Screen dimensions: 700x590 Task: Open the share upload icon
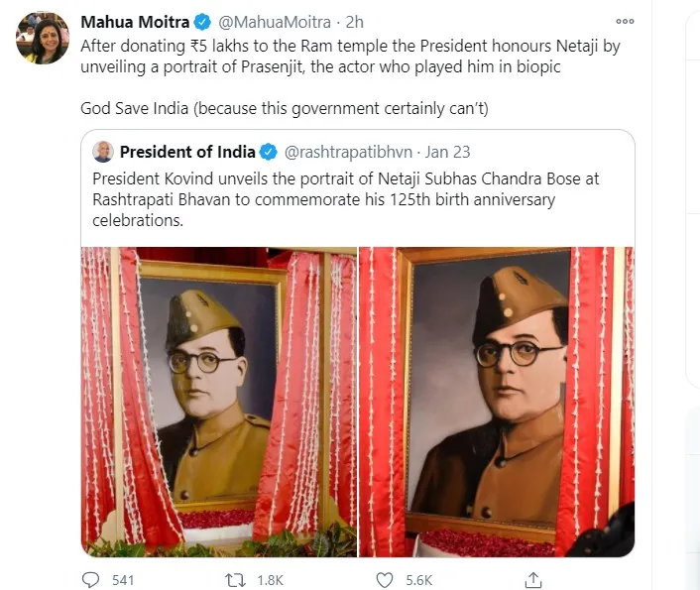533,580
